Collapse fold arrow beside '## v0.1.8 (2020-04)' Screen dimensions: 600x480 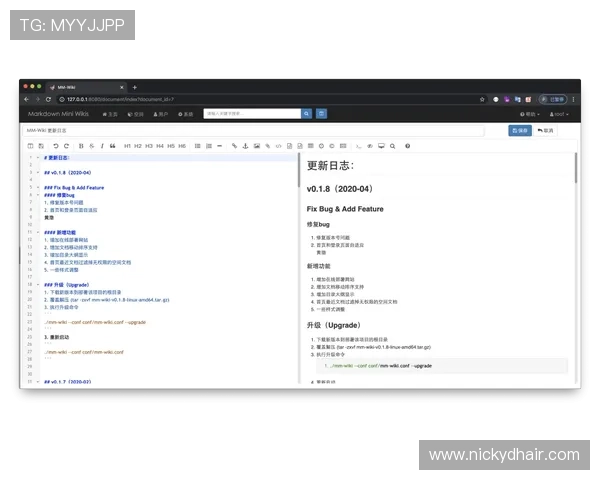click(x=38, y=172)
